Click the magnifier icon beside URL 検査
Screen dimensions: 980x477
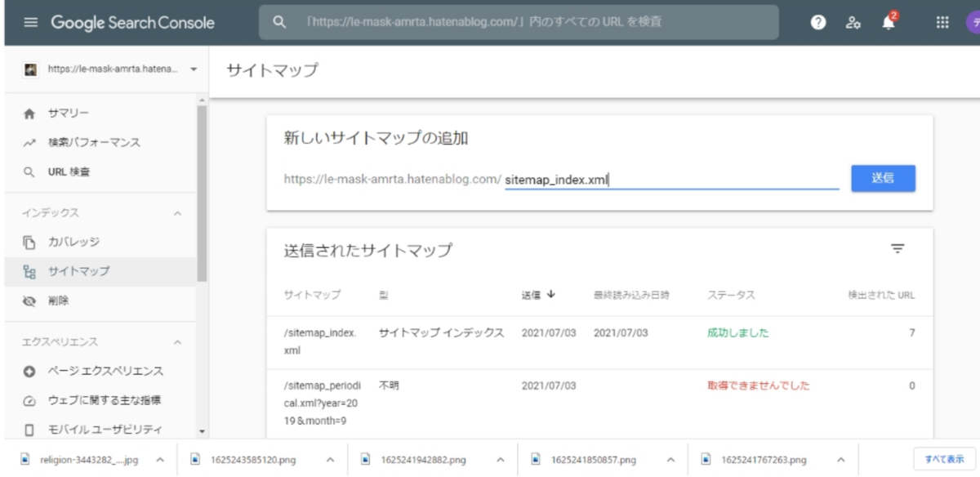click(x=29, y=172)
